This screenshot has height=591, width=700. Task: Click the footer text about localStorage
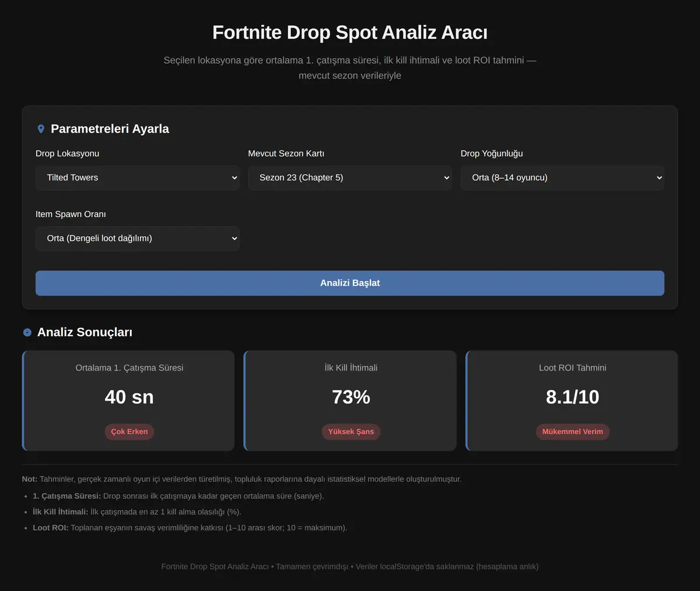tap(350, 566)
